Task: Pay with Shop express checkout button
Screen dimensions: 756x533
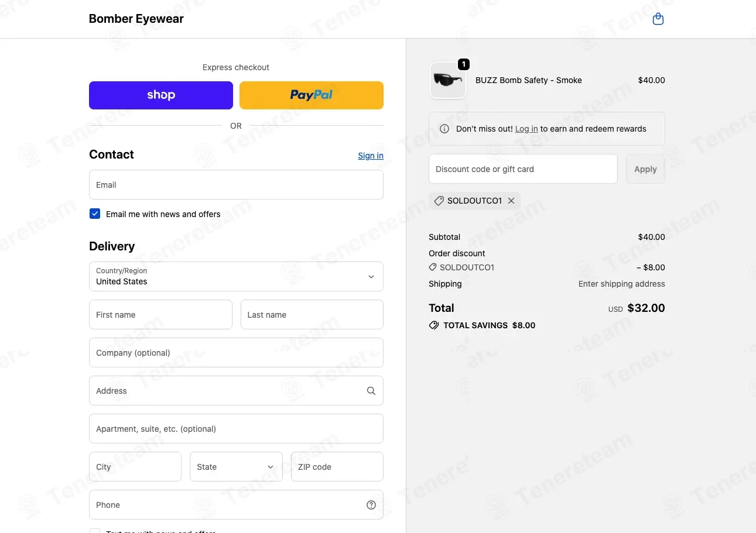Action: (x=161, y=95)
